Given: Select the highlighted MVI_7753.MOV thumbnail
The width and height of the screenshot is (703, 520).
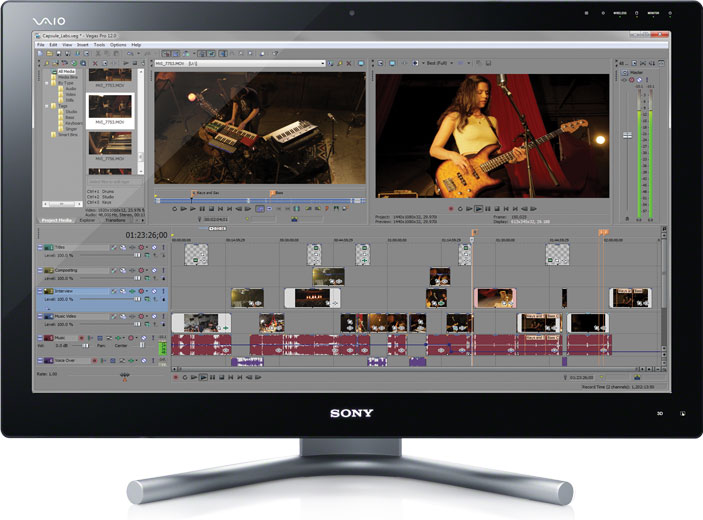Looking at the screenshot, I should pyautogui.click(x=110, y=111).
